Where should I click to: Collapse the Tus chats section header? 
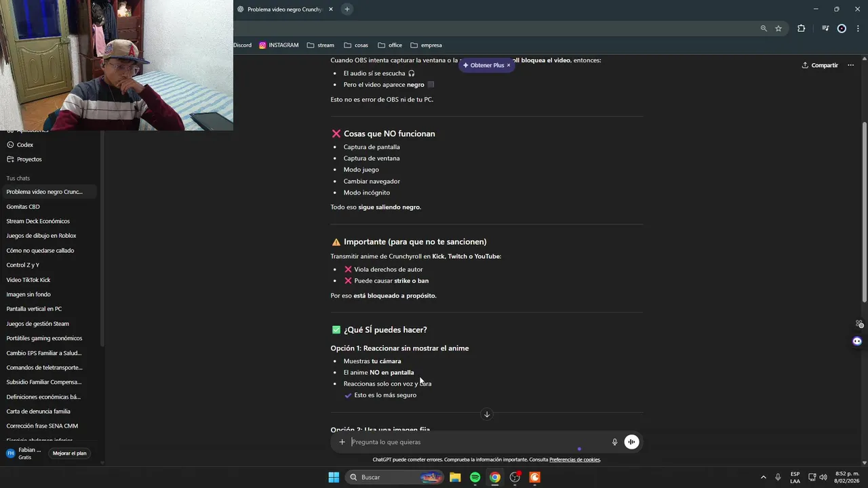pos(18,178)
